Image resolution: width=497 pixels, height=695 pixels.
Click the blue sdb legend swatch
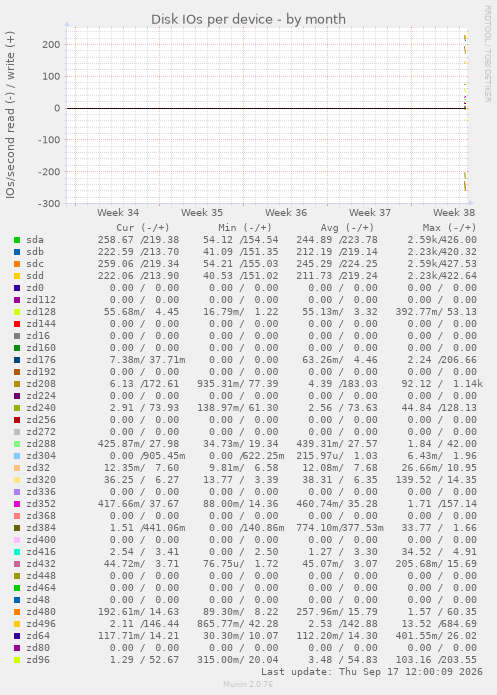click(17, 252)
